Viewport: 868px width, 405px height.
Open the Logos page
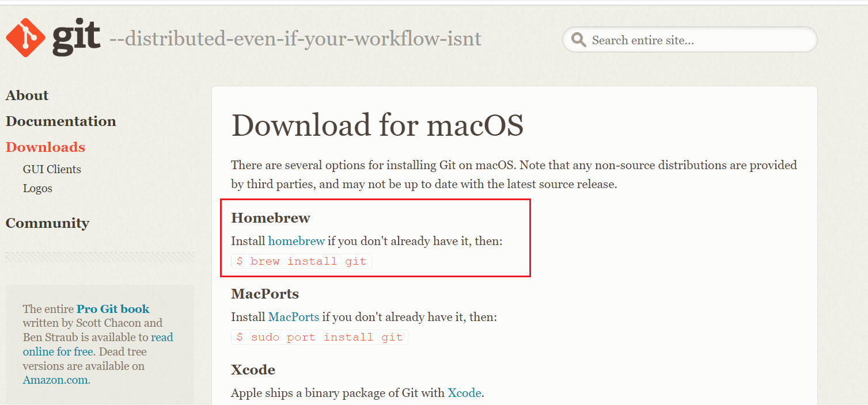(37, 188)
